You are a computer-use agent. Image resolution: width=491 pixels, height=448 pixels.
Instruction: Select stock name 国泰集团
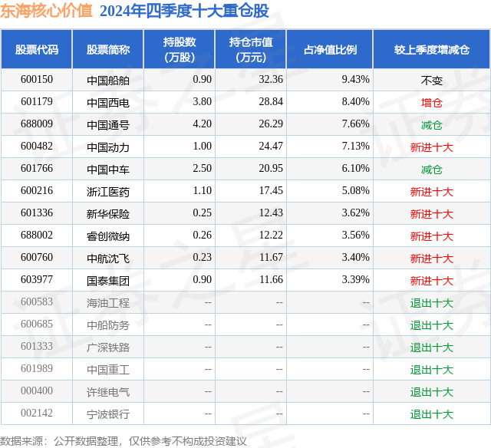pos(108,281)
